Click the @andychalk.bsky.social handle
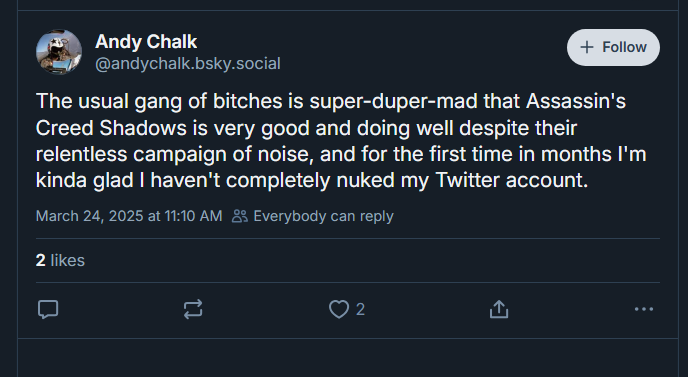 pos(188,64)
